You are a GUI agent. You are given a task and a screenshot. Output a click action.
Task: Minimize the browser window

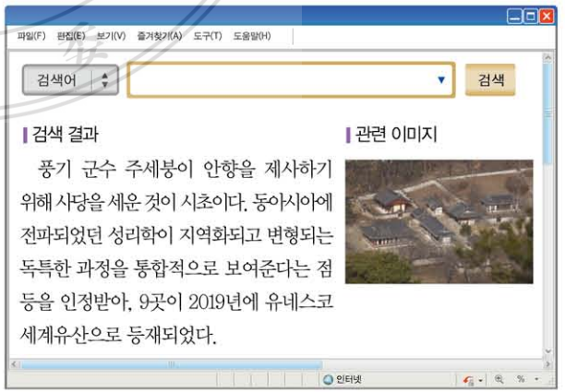tap(514, 17)
